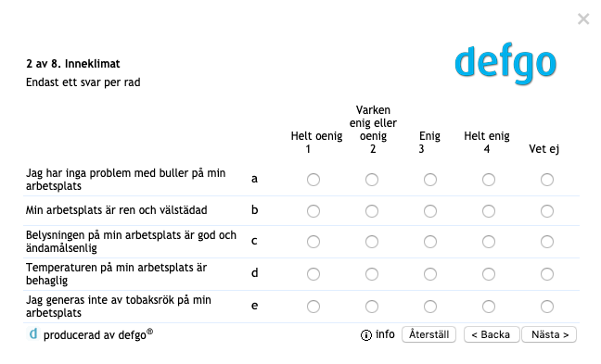The width and height of the screenshot is (601, 364).
Task: Close the survey with the X icon
Action: (x=583, y=19)
